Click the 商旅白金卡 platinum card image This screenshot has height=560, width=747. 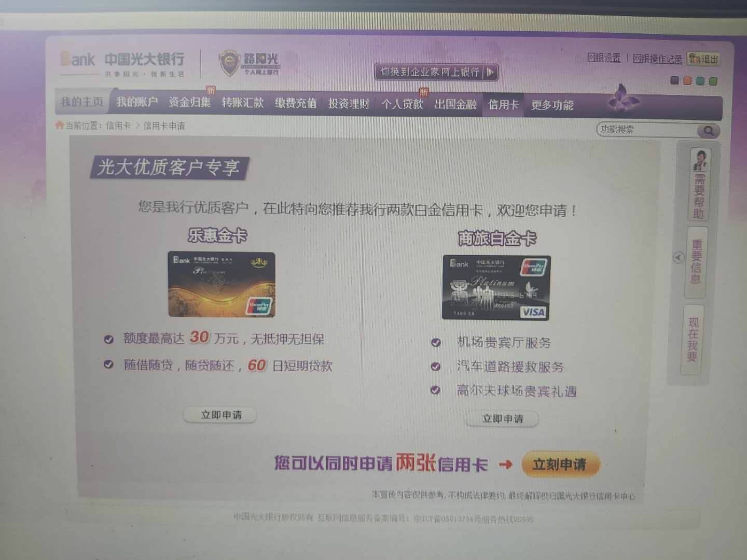click(x=496, y=287)
